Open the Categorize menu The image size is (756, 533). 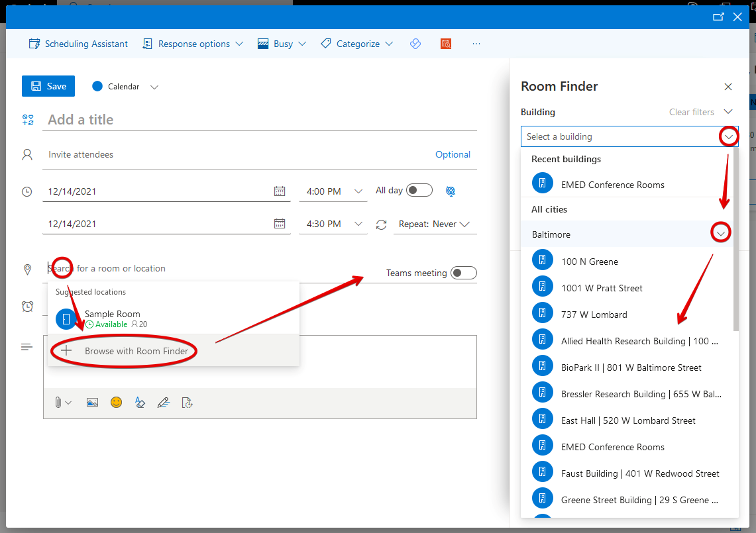point(356,44)
